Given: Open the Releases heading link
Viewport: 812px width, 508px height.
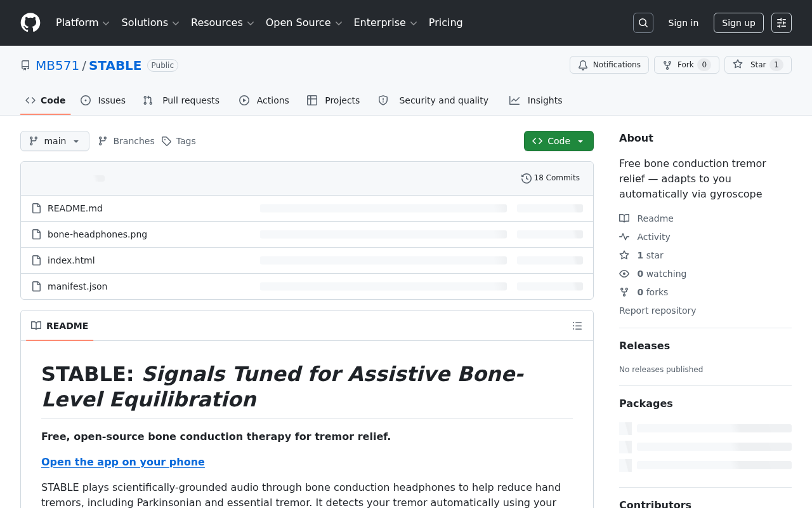Looking at the screenshot, I should [645, 345].
